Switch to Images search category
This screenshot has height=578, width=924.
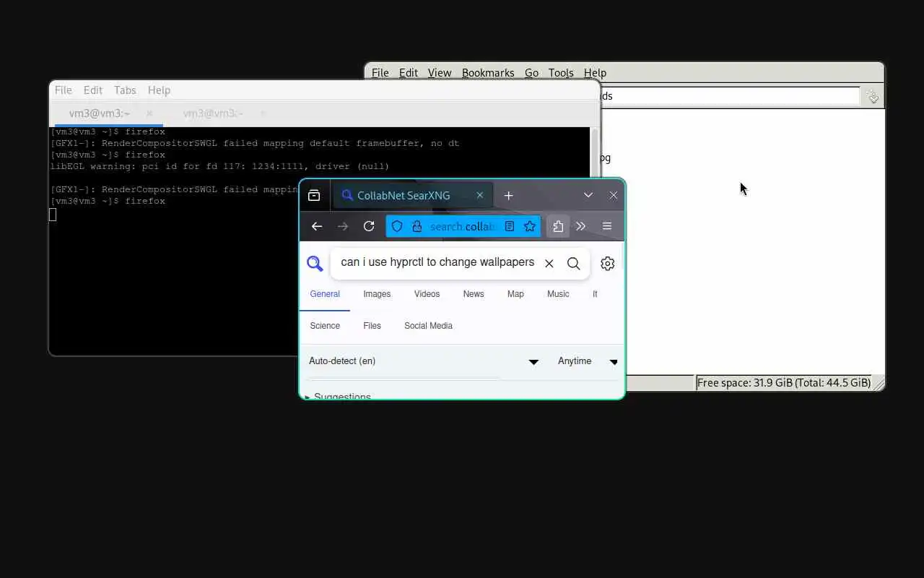[377, 294]
